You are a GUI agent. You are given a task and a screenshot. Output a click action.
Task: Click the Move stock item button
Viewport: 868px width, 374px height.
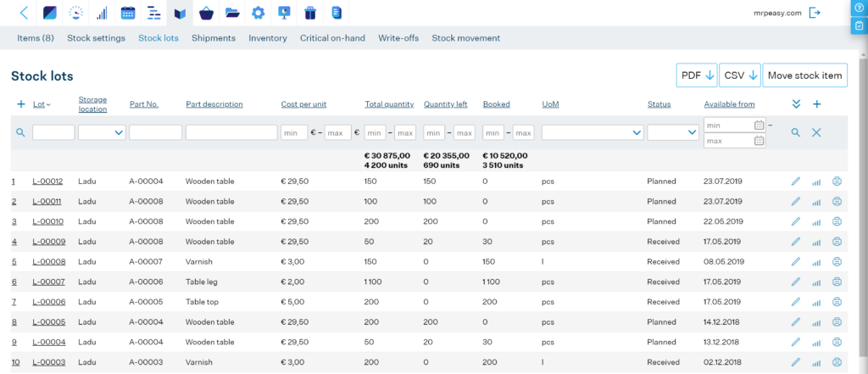pos(805,75)
